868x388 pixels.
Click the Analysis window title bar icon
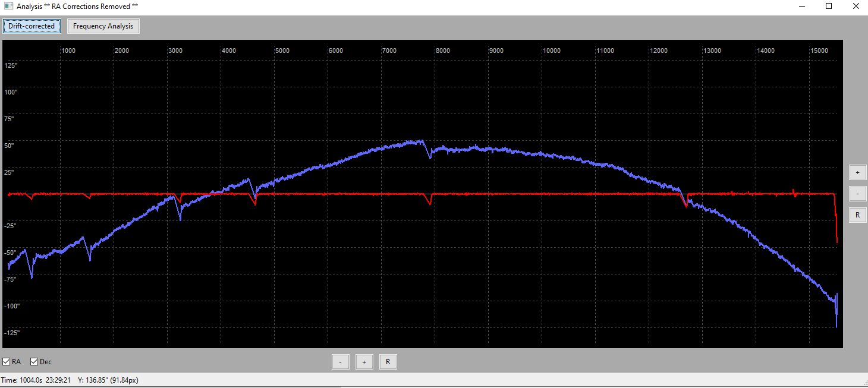click(9, 6)
